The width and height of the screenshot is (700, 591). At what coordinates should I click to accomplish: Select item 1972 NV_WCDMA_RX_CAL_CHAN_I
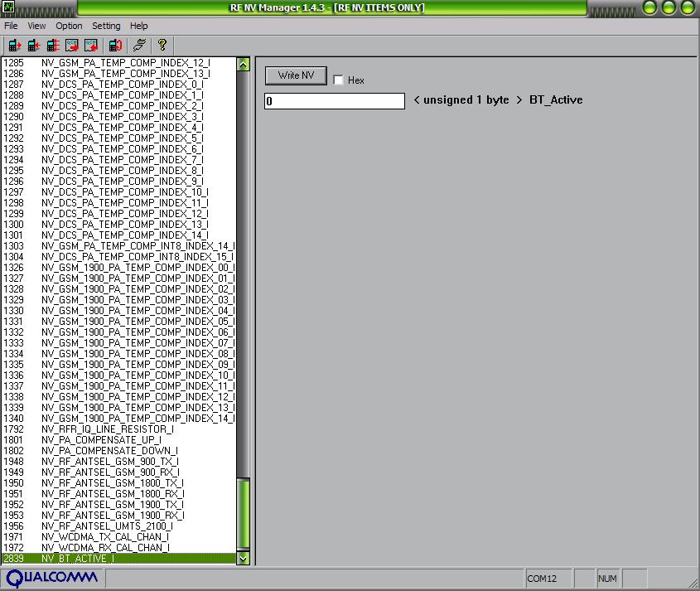pyautogui.click(x=118, y=548)
